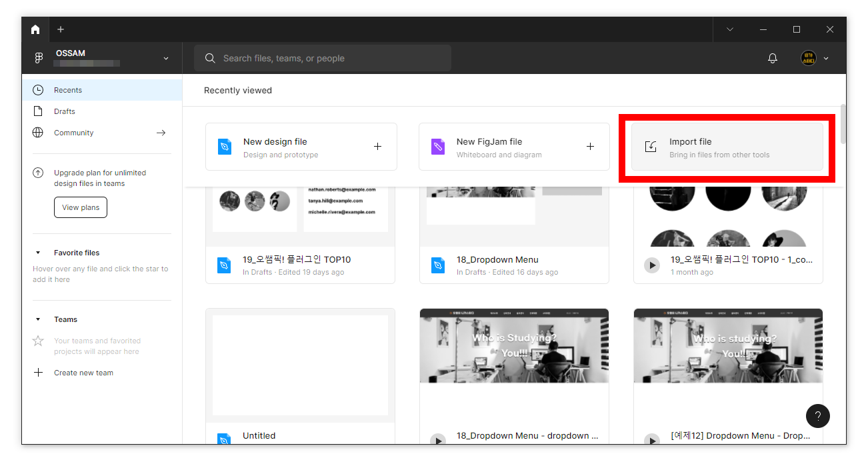The height and width of the screenshot is (464, 868).
Task: Open the 18_Dropdown Menu design file thumbnail
Action: pos(514,217)
